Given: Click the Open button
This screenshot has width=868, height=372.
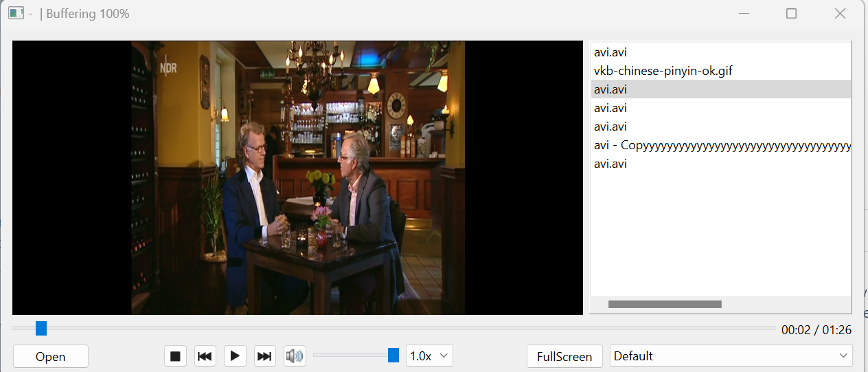Looking at the screenshot, I should pyautogui.click(x=51, y=356).
